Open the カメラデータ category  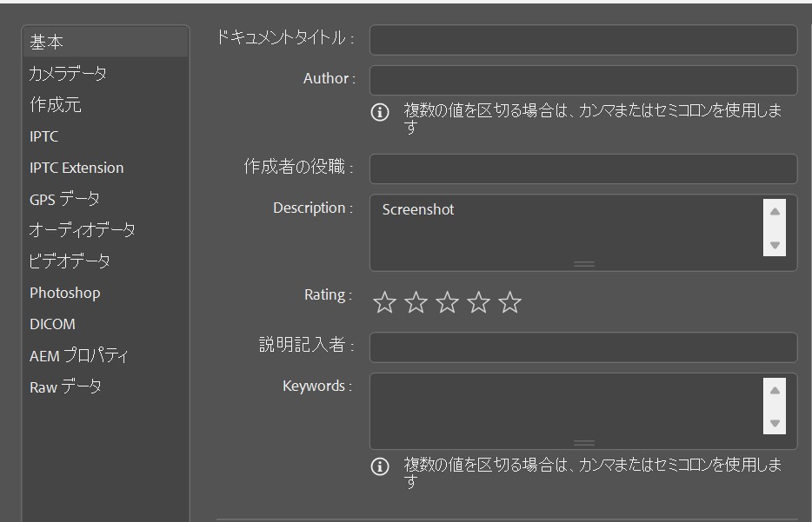[x=68, y=74]
